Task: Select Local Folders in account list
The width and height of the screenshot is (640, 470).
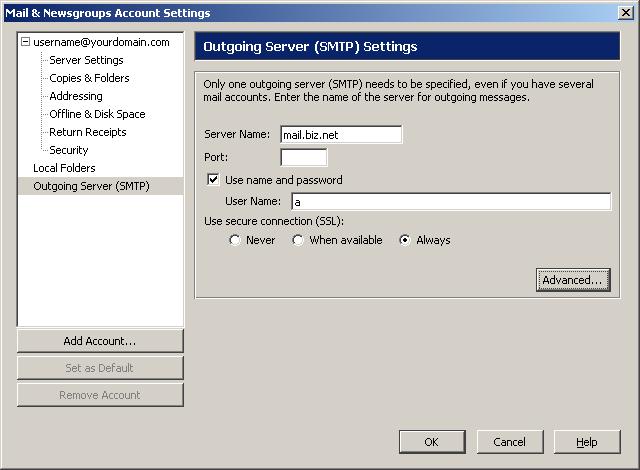Action: click(x=64, y=168)
